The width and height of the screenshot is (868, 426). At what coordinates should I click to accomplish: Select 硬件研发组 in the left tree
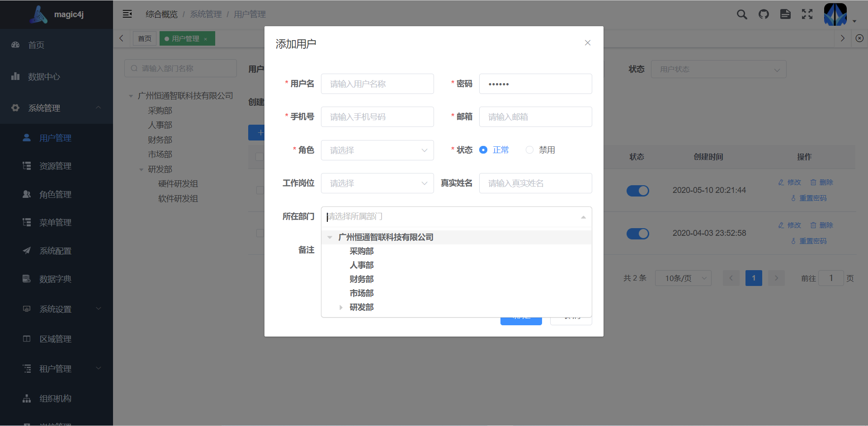point(178,184)
